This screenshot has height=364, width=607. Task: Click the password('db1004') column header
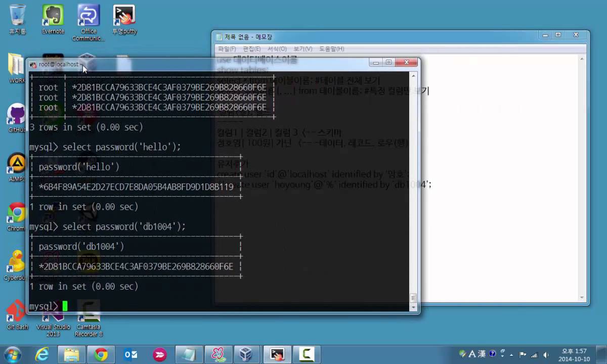81,246
